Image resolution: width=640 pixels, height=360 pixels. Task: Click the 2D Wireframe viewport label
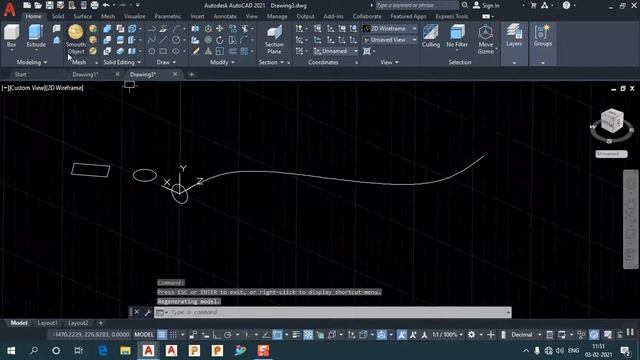65,88
